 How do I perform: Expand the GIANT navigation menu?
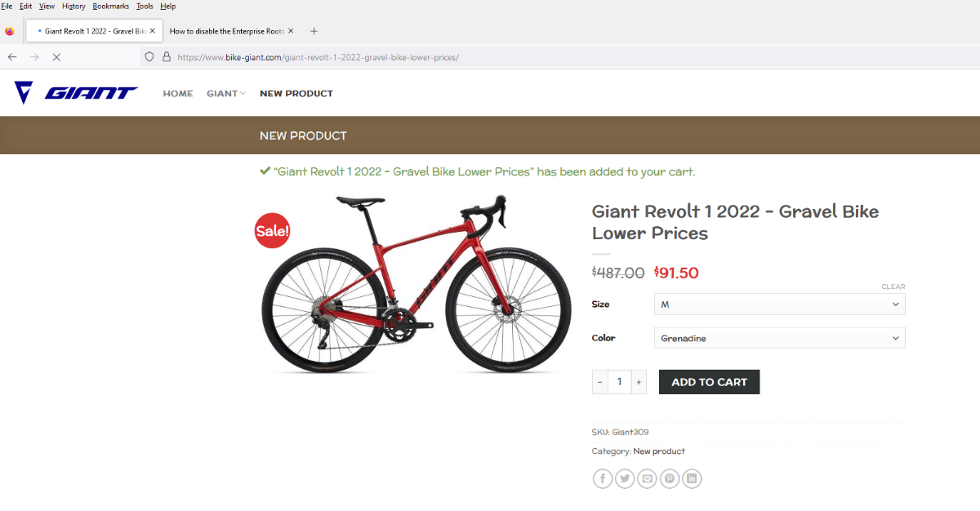[226, 93]
